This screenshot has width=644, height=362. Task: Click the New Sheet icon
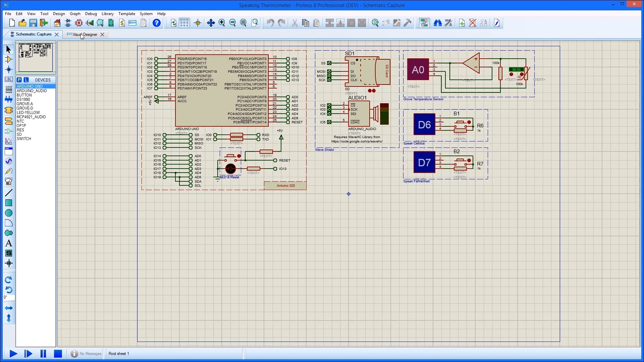(x=462, y=23)
